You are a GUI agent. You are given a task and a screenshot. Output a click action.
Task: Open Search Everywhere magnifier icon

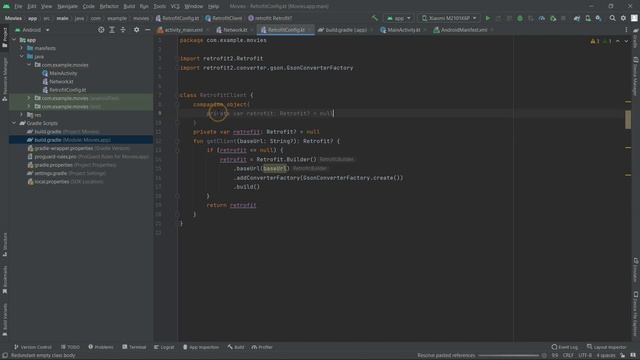(x=612, y=18)
